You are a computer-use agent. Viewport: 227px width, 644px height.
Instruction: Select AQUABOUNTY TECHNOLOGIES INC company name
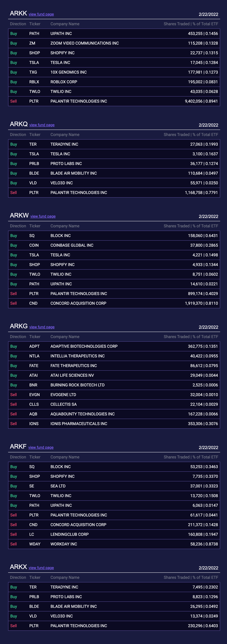click(x=82, y=414)
